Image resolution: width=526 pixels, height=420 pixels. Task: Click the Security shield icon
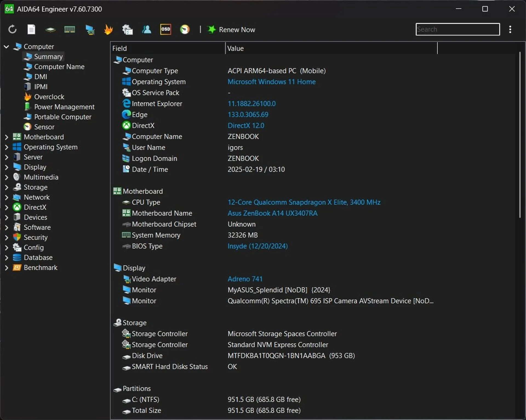(17, 237)
